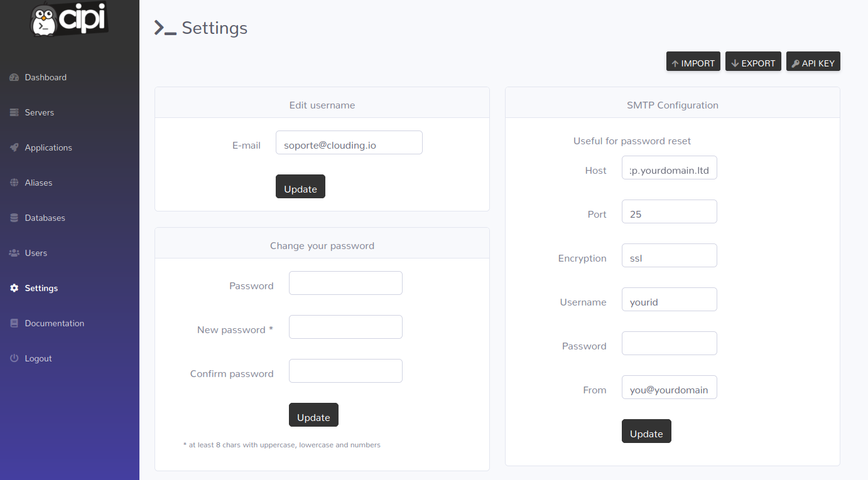Click the Aliases globe icon

coord(14,183)
